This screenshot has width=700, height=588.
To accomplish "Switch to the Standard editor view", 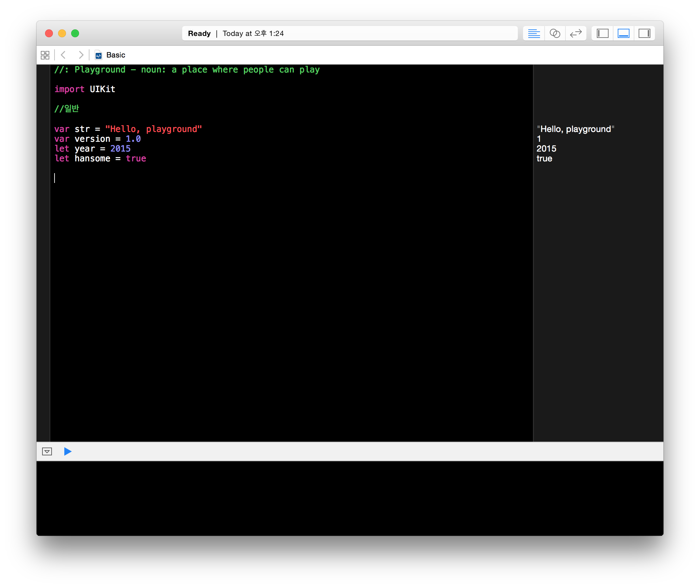I will click(x=534, y=33).
